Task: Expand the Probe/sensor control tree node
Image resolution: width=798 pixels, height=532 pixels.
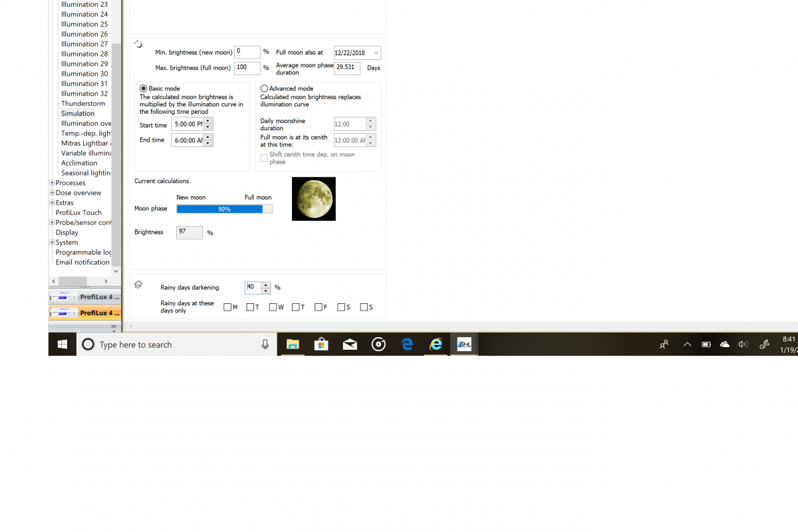Action: pos(52,223)
